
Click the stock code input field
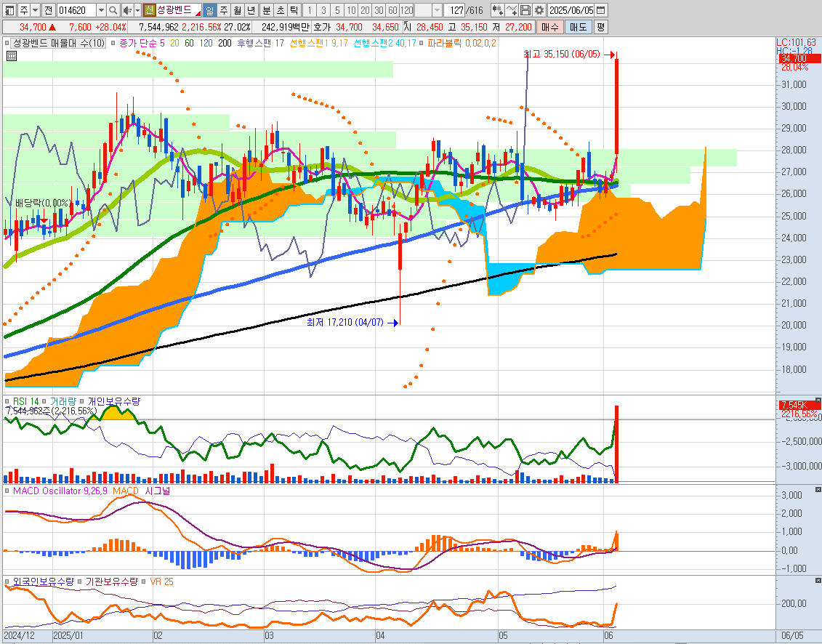click(76, 10)
